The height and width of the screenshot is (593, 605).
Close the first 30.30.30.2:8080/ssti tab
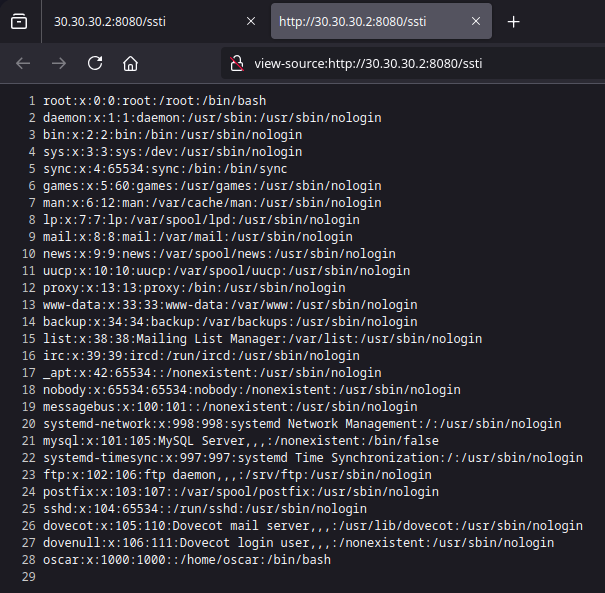pyautogui.click(x=250, y=23)
